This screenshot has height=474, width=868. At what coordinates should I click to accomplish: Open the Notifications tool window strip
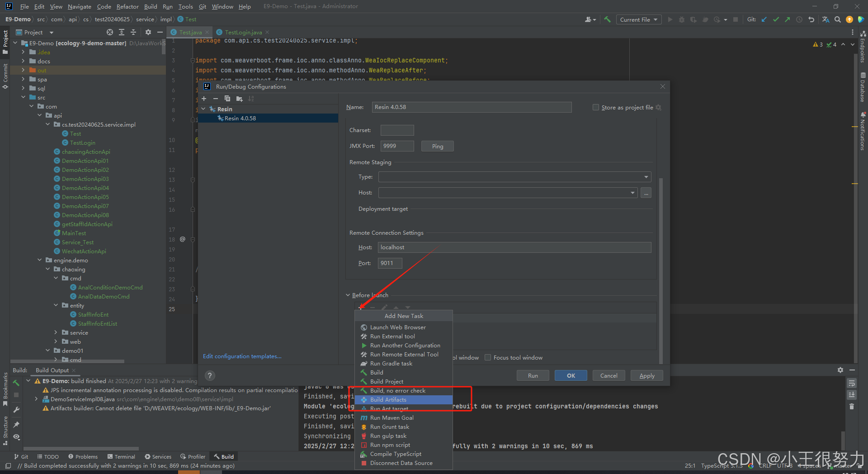(x=863, y=131)
